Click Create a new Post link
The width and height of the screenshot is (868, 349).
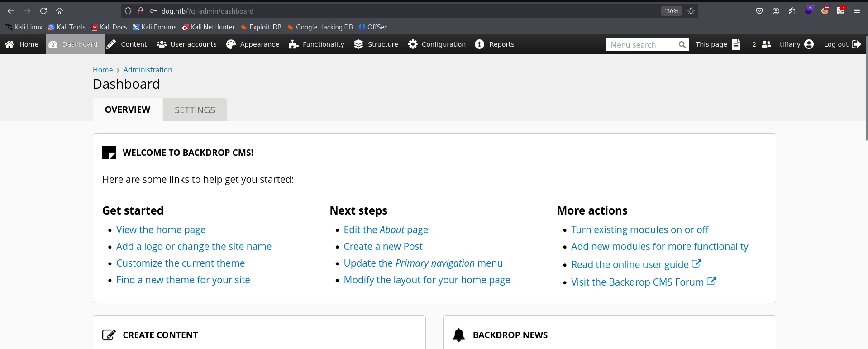click(x=383, y=246)
